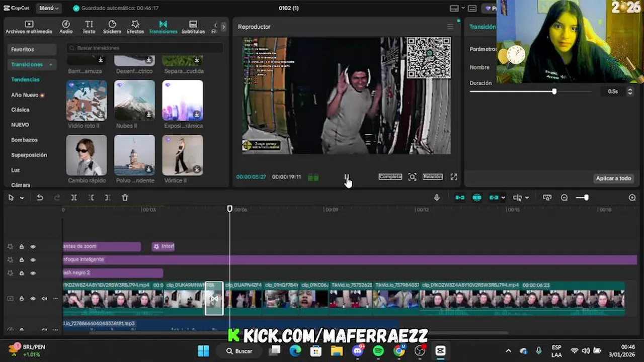
Task: Adjust the Duración slider handle
Action: (554, 92)
